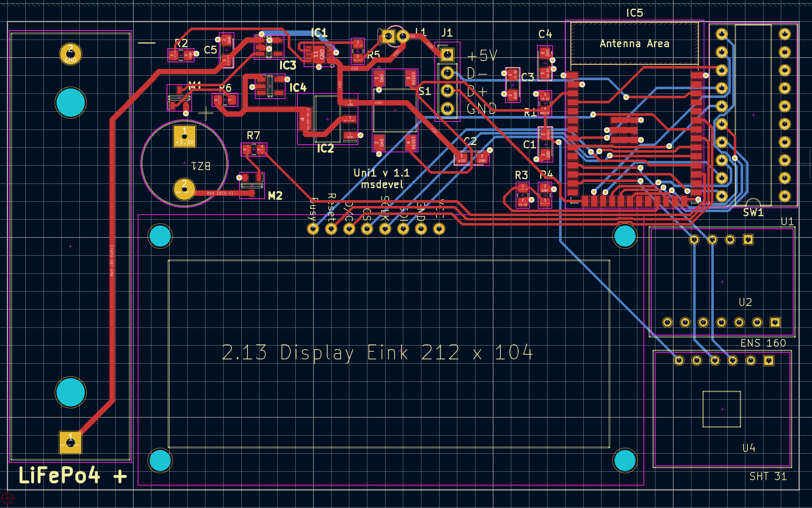Screen dimensions: 812x508
Task: Click square pad 1 of ENS 160 module
Action: 775,322
